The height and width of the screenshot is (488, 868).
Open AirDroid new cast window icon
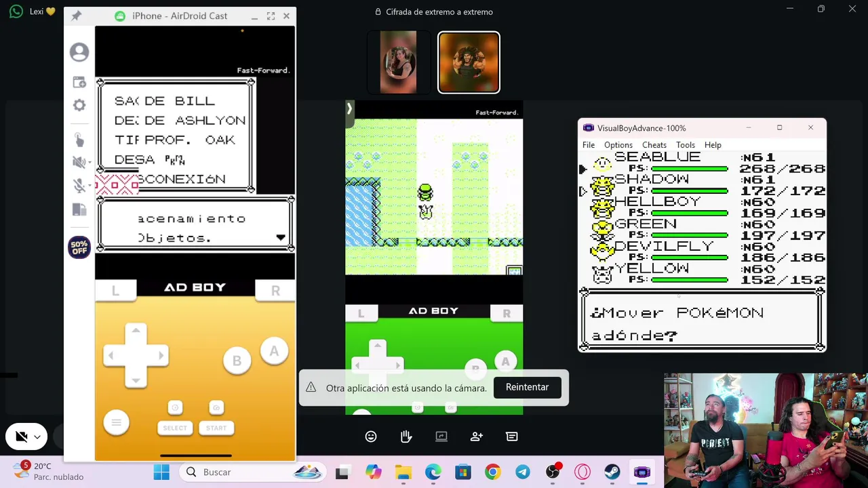(79, 82)
